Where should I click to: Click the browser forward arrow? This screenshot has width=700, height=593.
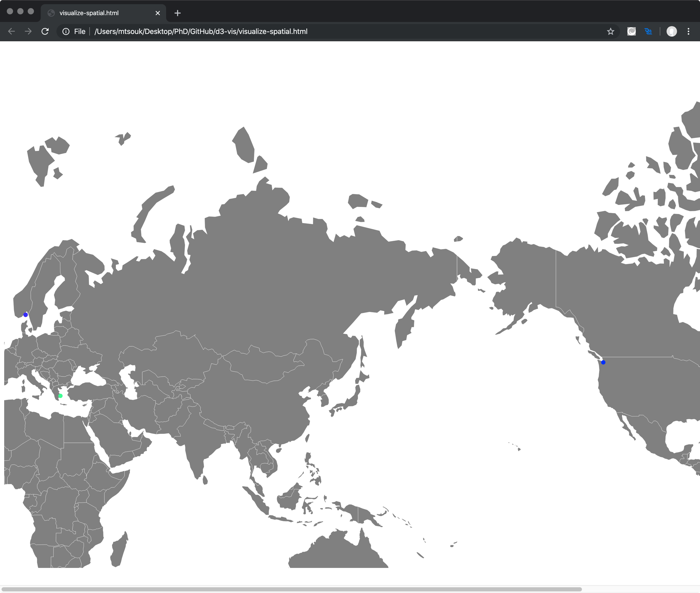click(x=28, y=31)
